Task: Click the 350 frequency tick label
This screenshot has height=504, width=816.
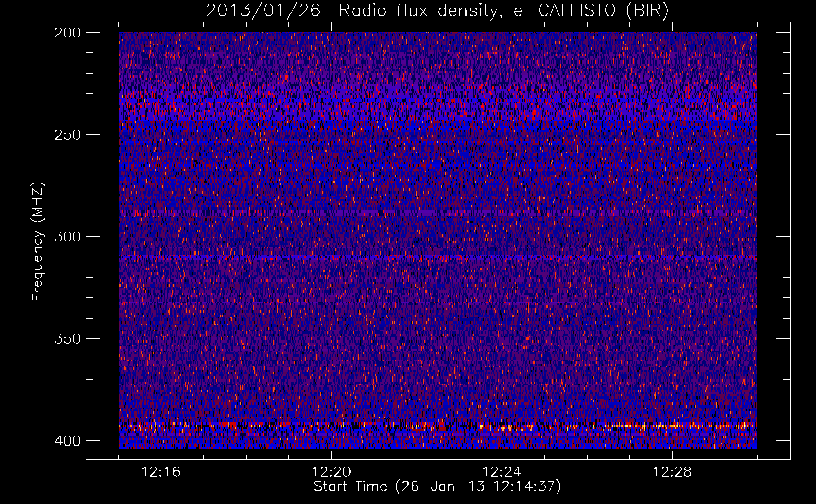Action: tap(67, 339)
